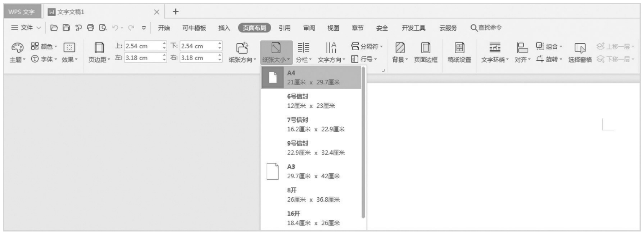Select 16开 paper size option
The height and width of the screenshot is (234, 644).
[311, 218]
